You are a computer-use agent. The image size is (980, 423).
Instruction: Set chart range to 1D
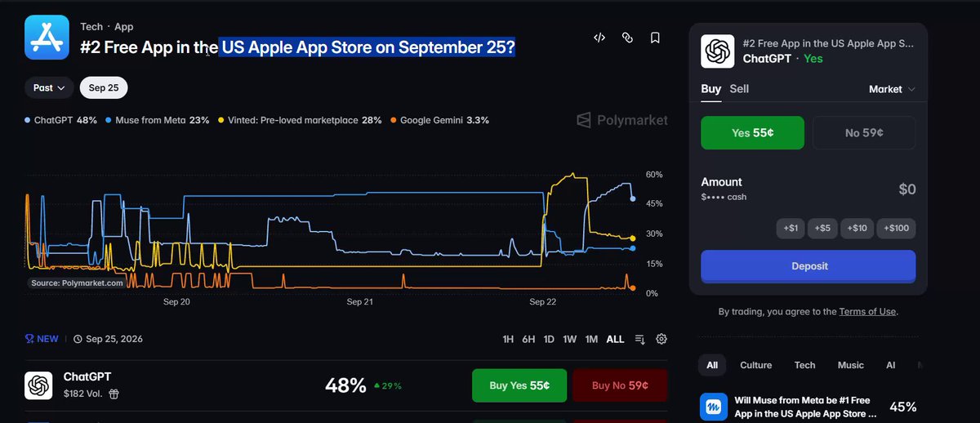pos(549,339)
